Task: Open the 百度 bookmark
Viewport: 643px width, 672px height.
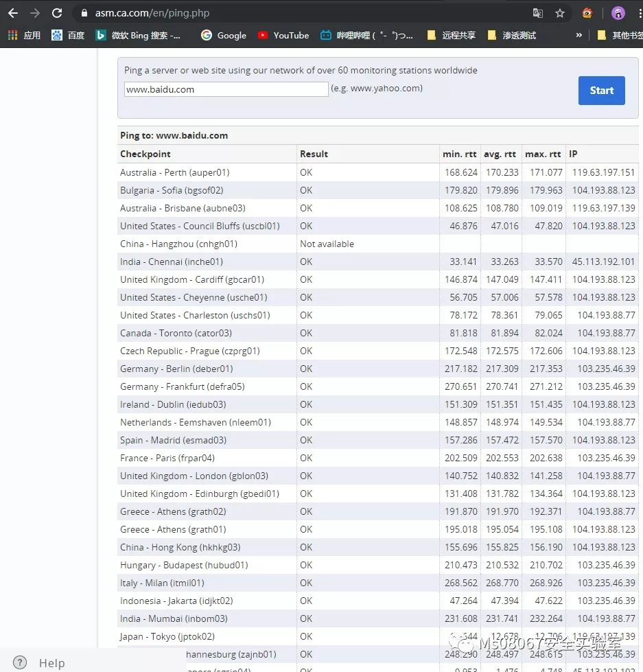Action: 68,35
